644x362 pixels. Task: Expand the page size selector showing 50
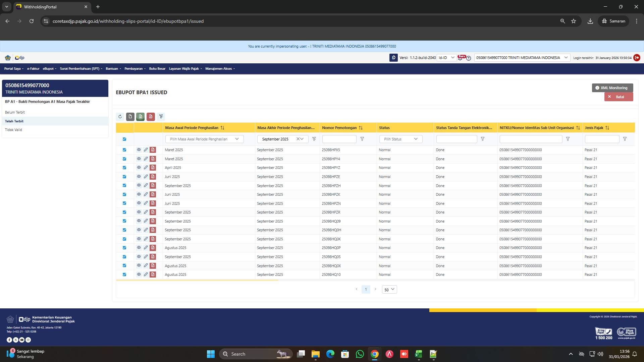tap(389, 289)
